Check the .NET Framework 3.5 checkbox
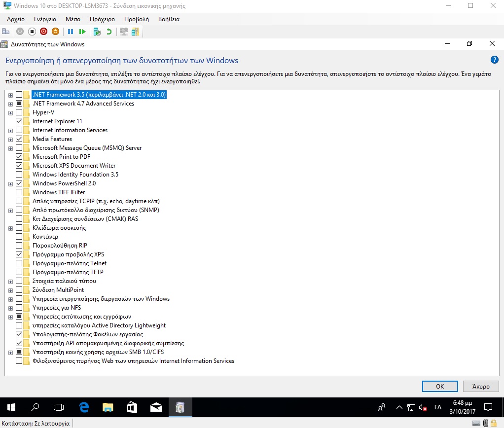Image resolution: width=504 pixels, height=428 pixels. pyautogui.click(x=19, y=95)
